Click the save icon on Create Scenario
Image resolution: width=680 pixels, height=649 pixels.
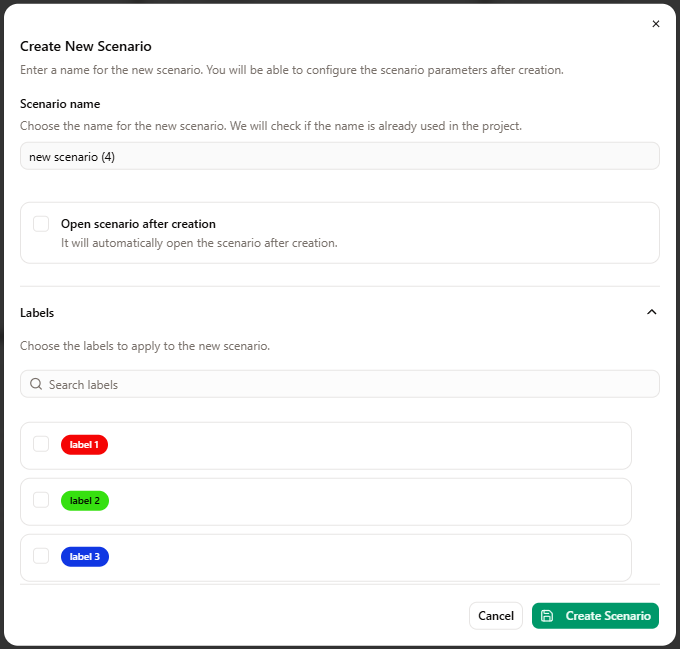(547, 616)
